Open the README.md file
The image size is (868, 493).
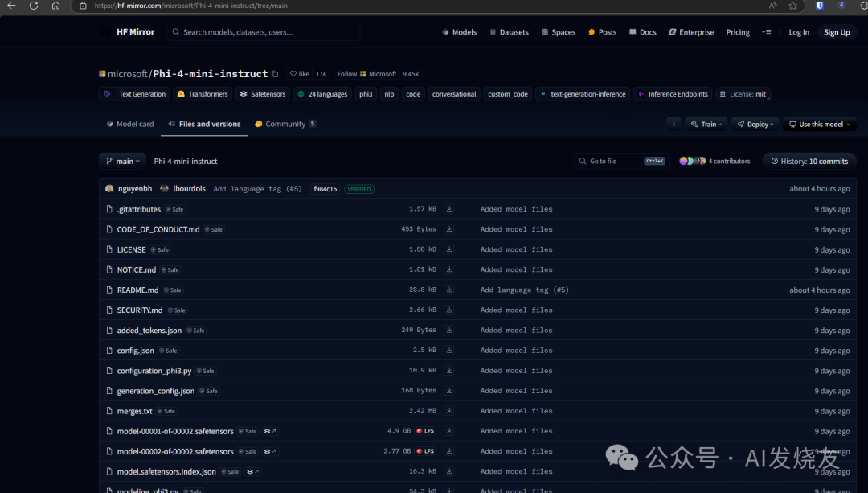click(x=138, y=290)
